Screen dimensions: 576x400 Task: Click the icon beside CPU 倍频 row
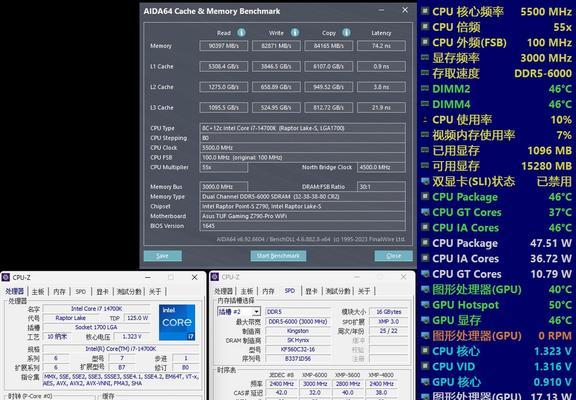point(425,26)
